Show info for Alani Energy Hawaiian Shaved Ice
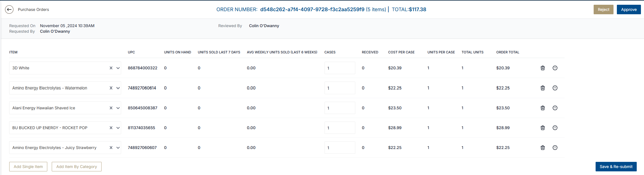 point(555,108)
